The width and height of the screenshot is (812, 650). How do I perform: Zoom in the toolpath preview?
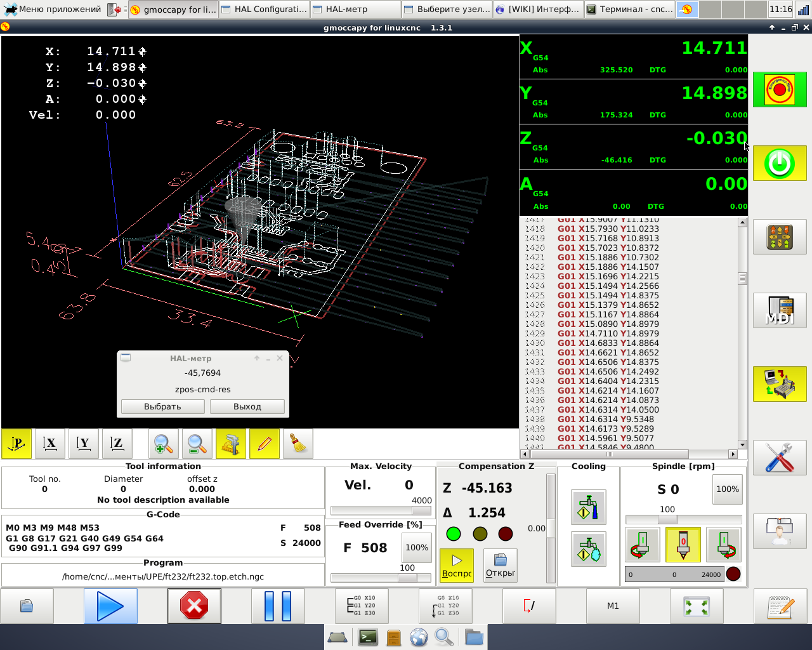164,444
